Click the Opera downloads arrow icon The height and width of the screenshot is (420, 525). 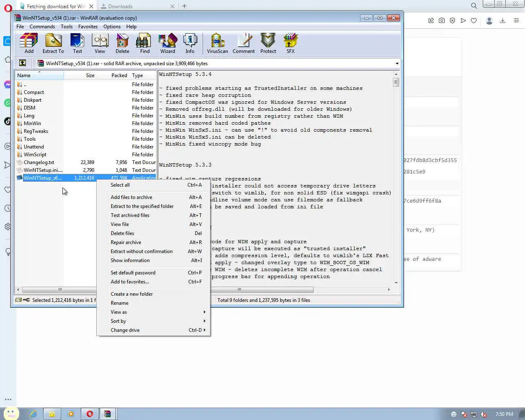pos(502,21)
